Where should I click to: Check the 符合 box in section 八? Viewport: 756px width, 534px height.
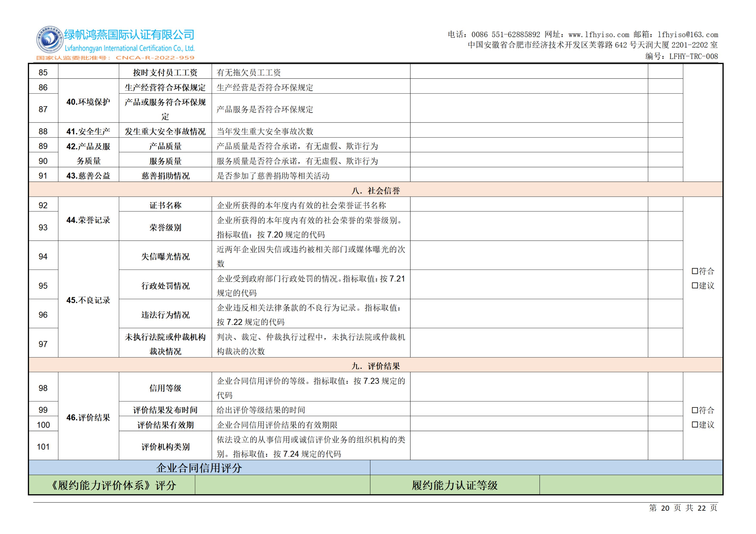[695, 271]
